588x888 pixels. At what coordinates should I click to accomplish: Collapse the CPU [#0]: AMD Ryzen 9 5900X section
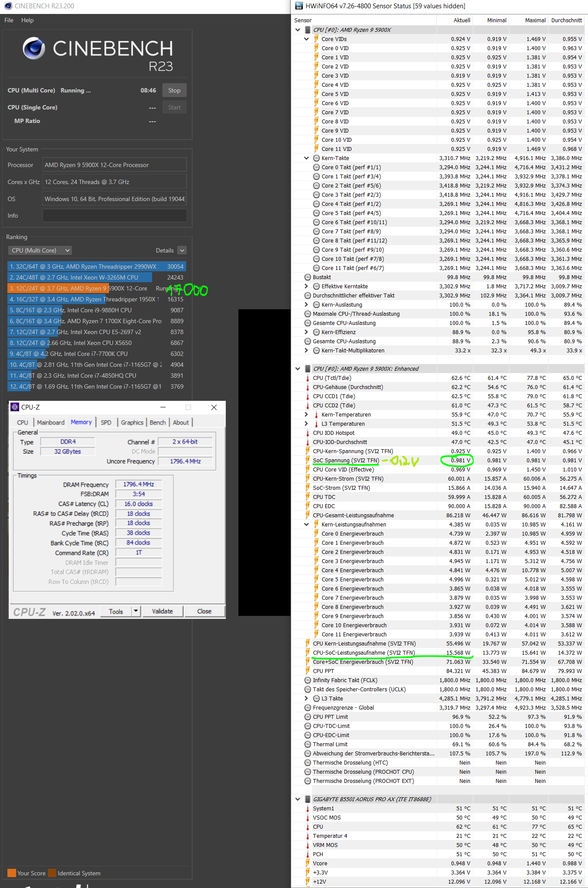pos(298,30)
